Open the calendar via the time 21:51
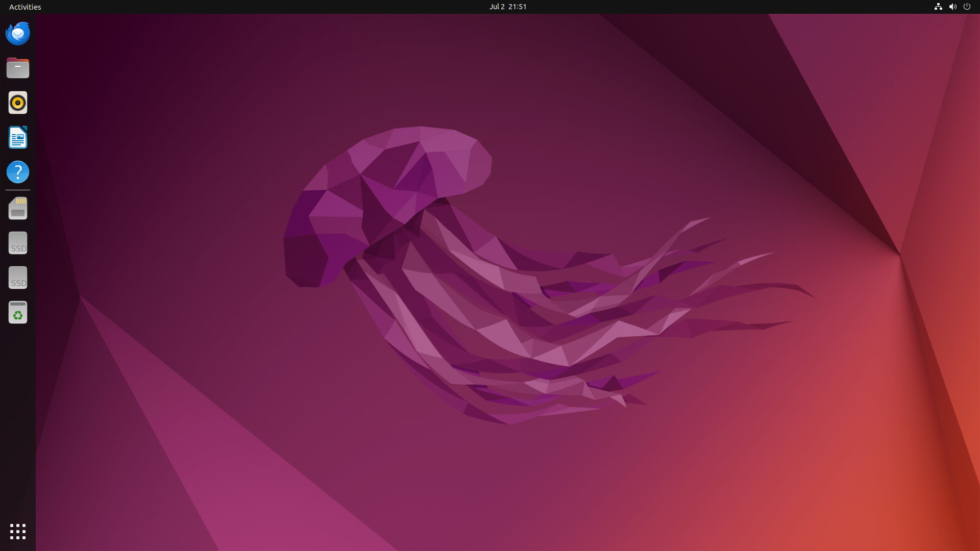The image size is (980, 551). [x=517, y=7]
